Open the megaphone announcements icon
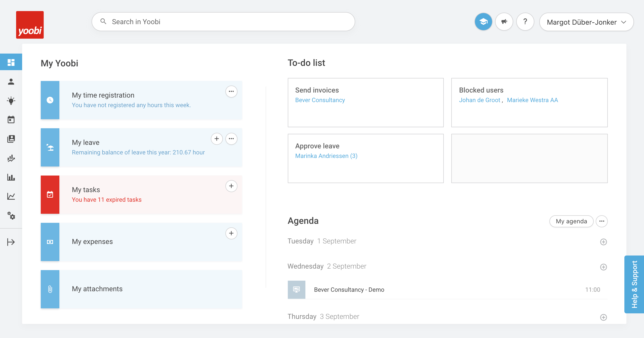This screenshot has width=644, height=338. [x=504, y=22]
